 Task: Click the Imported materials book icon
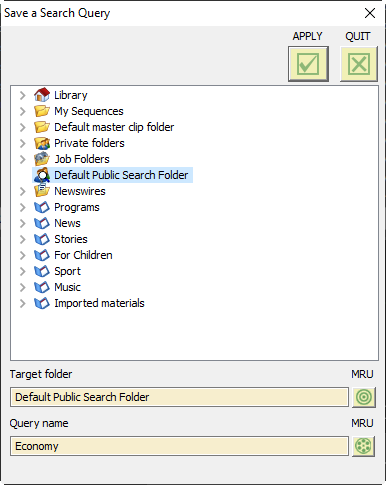pos(42,303)
